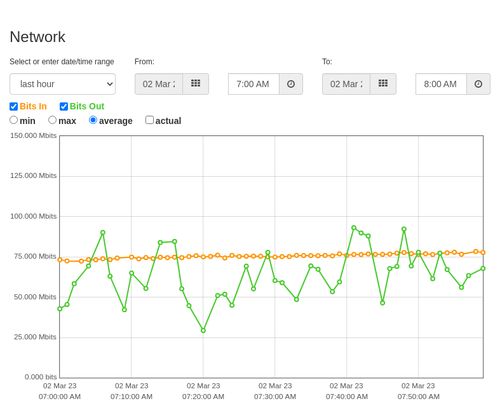The height and width of the screenshot is (403, 500).
Task: Click the Bits In legend label
Action: click(x=33, y=106)
